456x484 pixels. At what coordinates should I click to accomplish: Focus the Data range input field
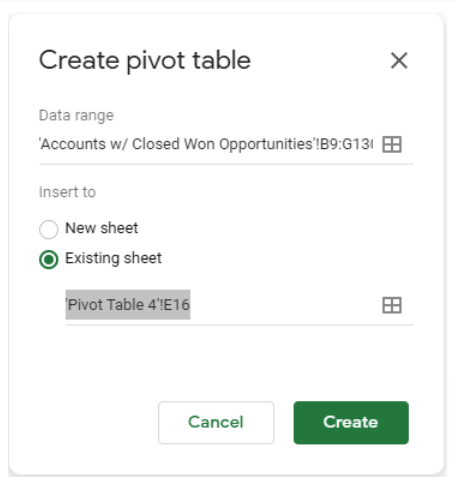(206, 144)
